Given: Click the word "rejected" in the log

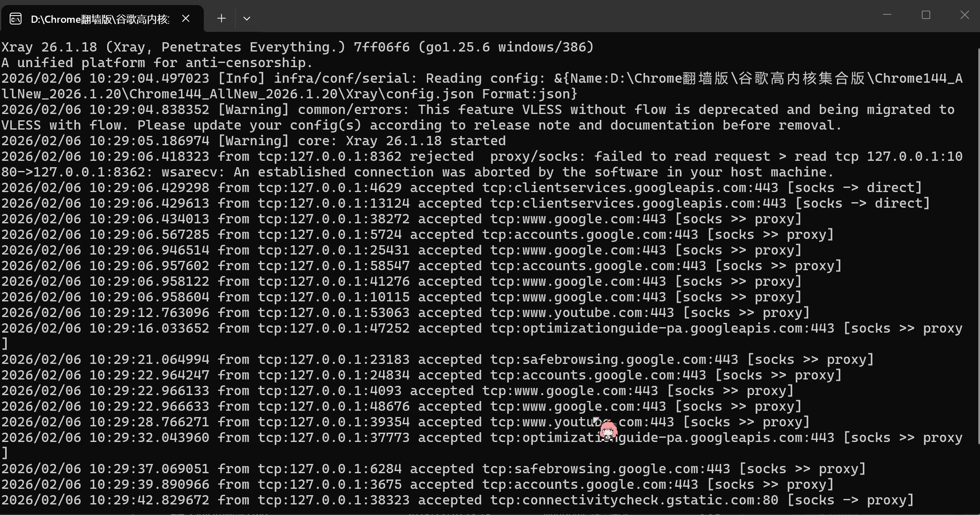Looking at the screenshot, I should click(442, 157).
